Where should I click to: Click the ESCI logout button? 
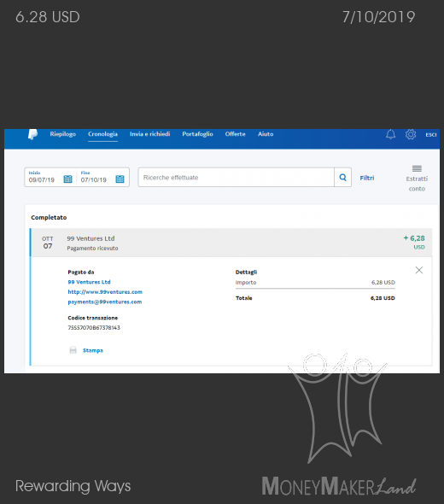(x=431, y=135)
